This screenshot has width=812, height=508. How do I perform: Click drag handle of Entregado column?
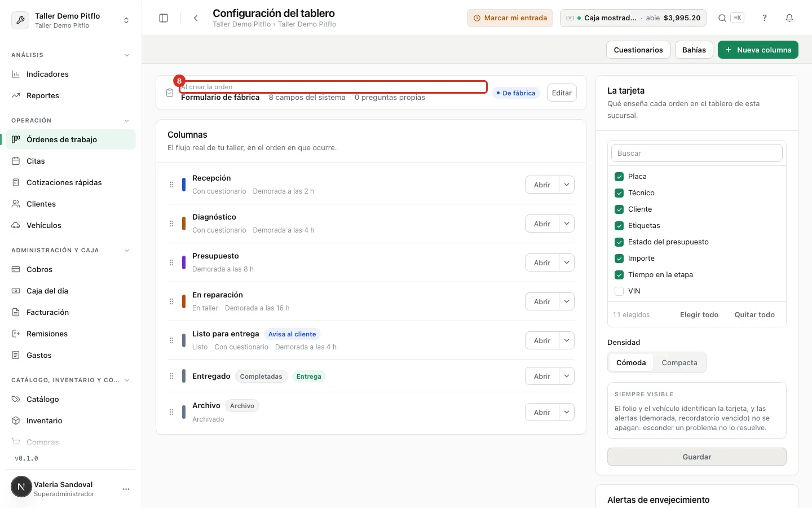(171, 376)
